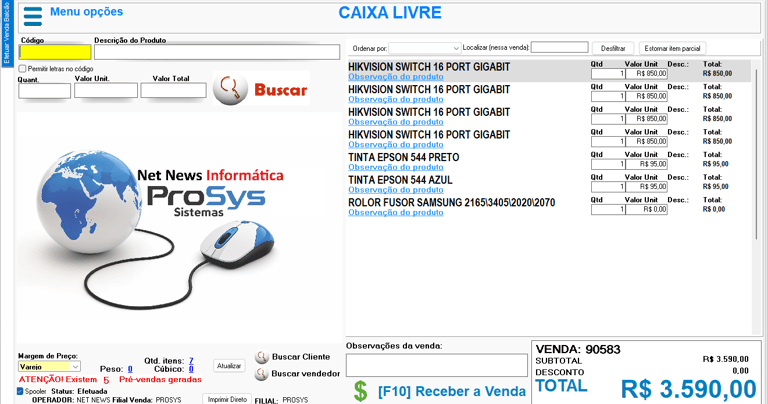This screenshot has width=768, height=404.
Task: Click the Descrição do Produto field
Action: coord(217,52)
